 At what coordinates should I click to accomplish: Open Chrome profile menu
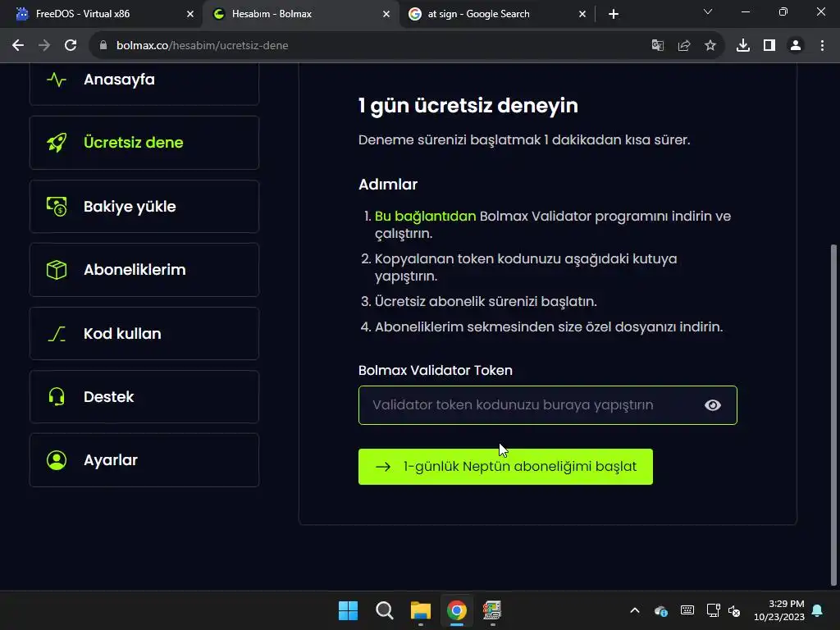[796, 46]
